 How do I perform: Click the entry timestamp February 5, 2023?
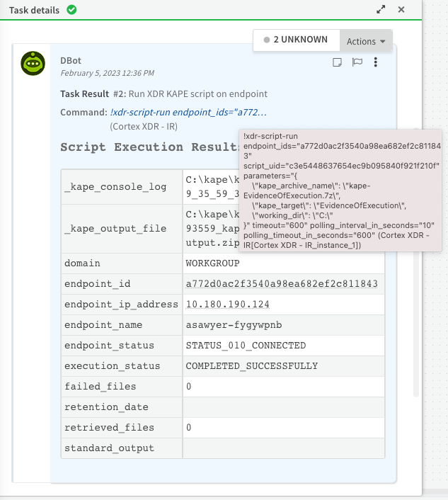(107, 73)
